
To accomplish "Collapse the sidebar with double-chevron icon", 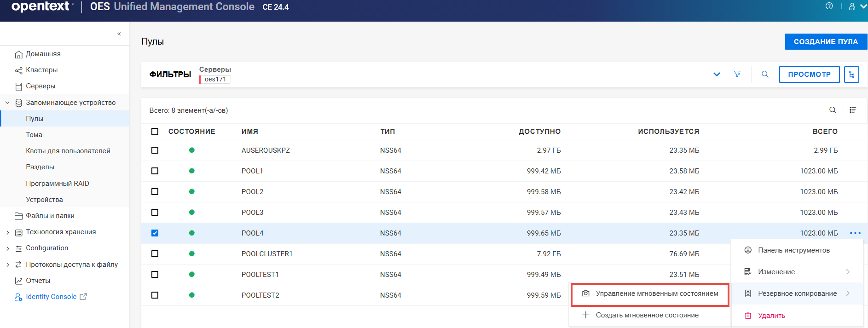I will coord(119,34).
